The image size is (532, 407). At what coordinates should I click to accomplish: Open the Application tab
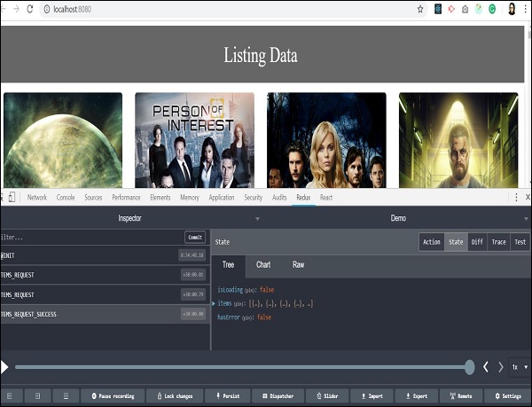click(x=222, y=198)
